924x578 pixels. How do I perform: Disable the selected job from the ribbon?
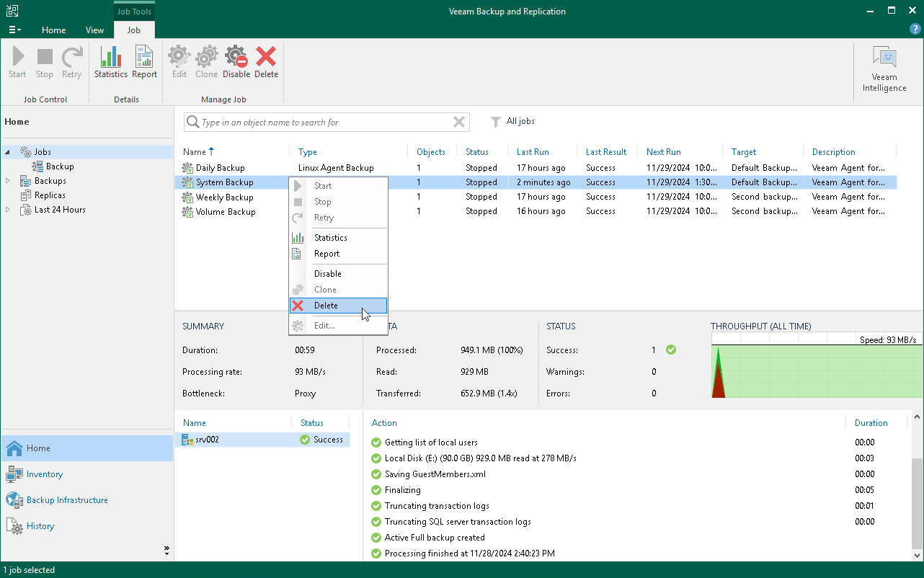click(236, 62)
